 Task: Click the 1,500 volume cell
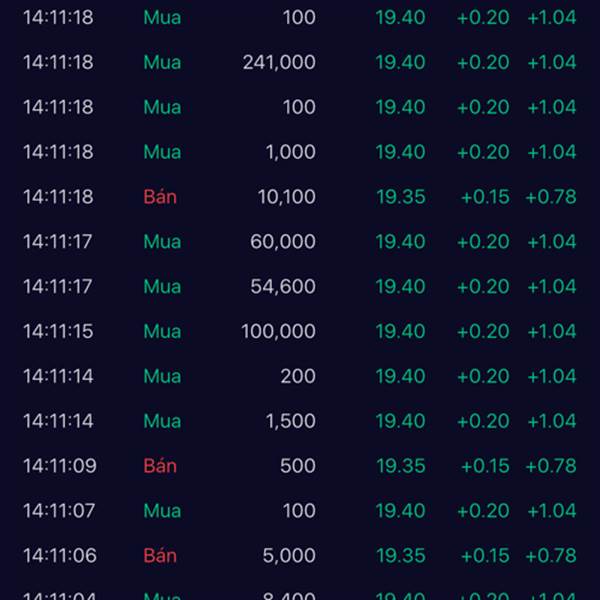click(x=290, y=421)
